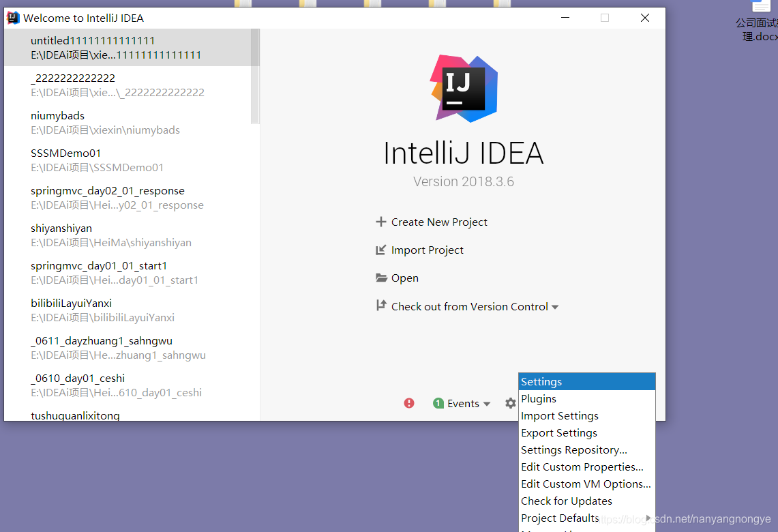Click path E:\IDEAi项目\xiexin\niumybads
778x532 pixels.
click(105, 130)
